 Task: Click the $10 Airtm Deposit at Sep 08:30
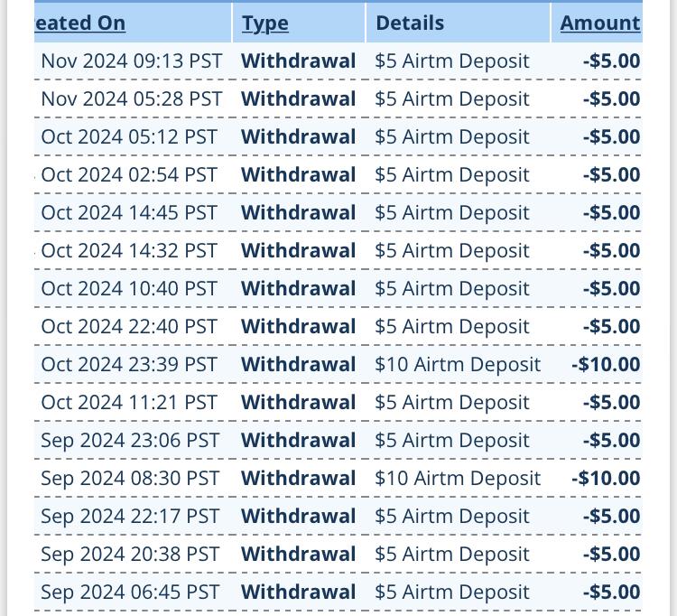coord(458,478)
